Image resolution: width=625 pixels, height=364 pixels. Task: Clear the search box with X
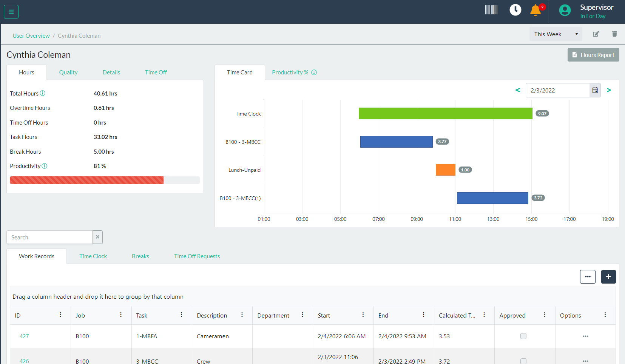[97, 237]
